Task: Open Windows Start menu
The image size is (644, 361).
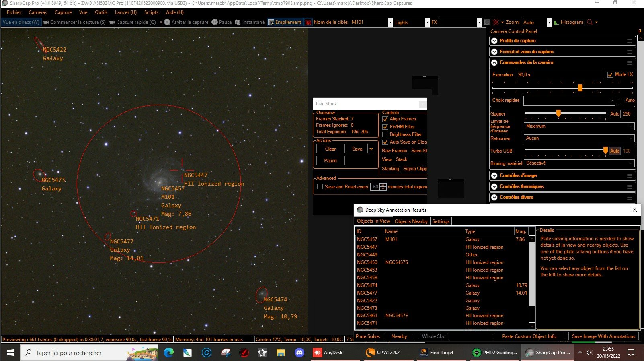Action: 10,353
